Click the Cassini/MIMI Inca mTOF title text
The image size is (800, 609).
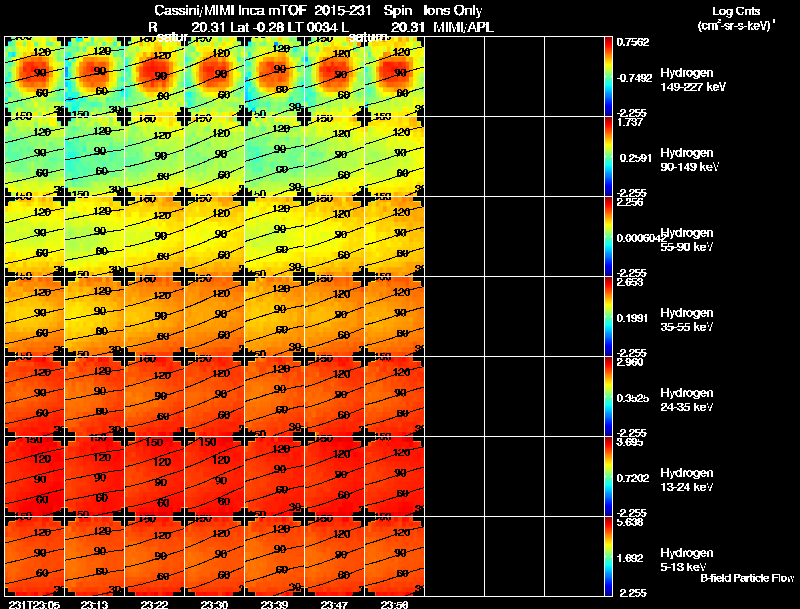pyautogui.click(x=230, y=10)
